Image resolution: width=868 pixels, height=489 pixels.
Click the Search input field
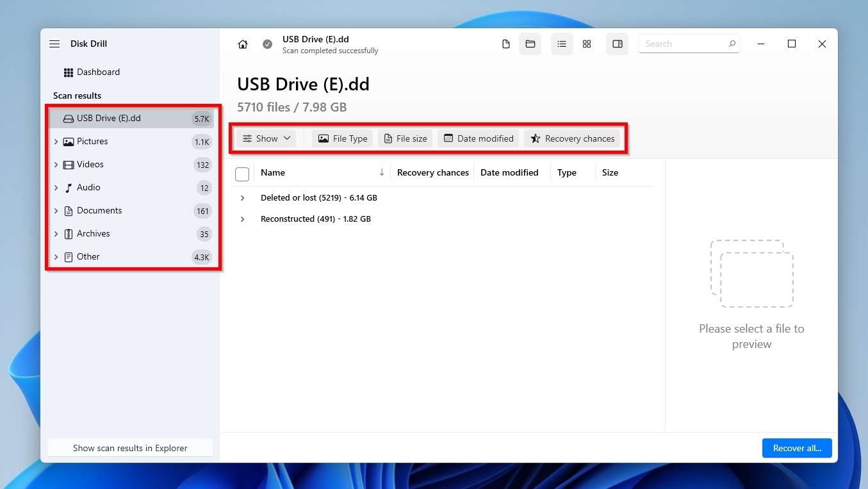682,44
